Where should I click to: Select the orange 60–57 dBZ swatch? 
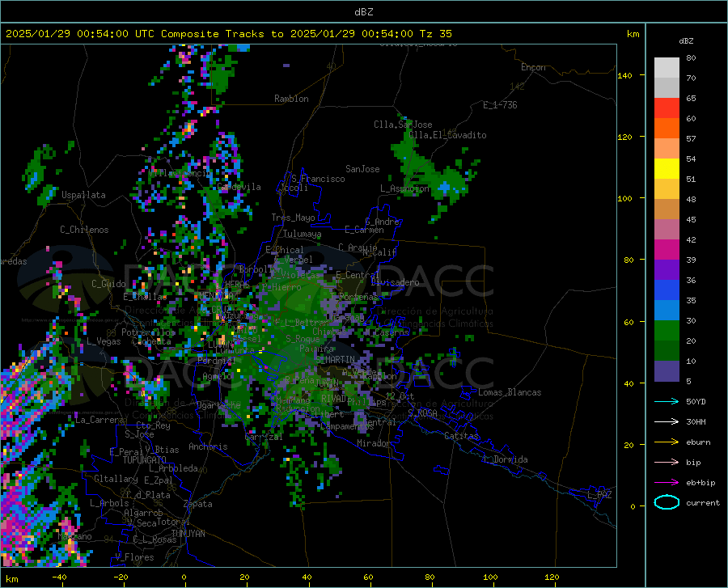[667, 128]
